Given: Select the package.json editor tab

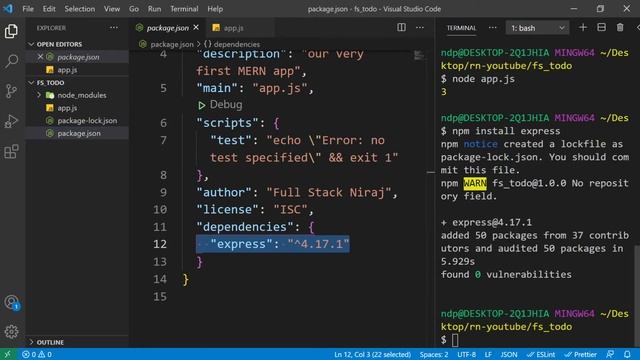Looking at the screenshot, I should click(167, 28).
